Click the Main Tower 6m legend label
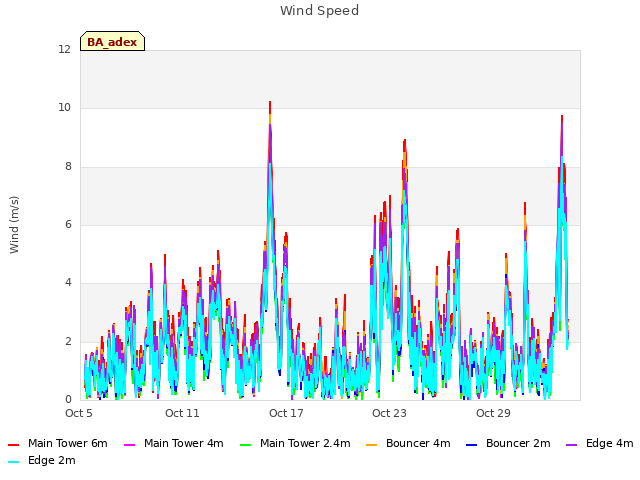 click(68, 443)
